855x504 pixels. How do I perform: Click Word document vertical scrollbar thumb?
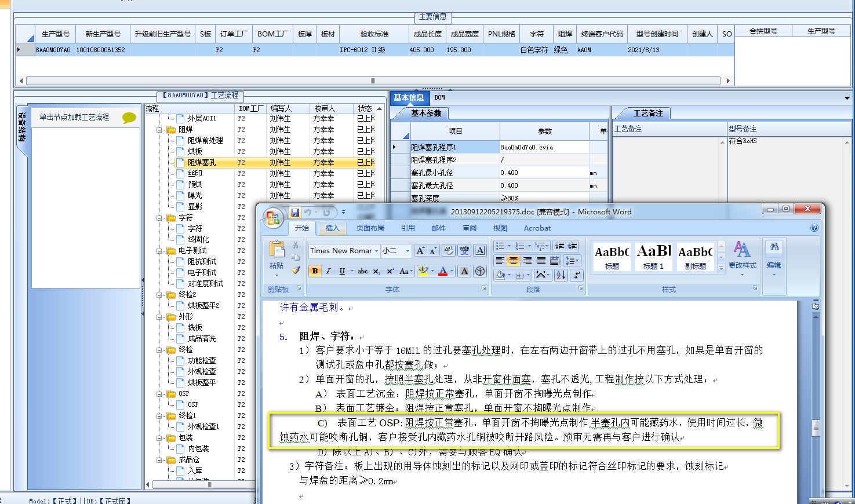tap(816, 428)
